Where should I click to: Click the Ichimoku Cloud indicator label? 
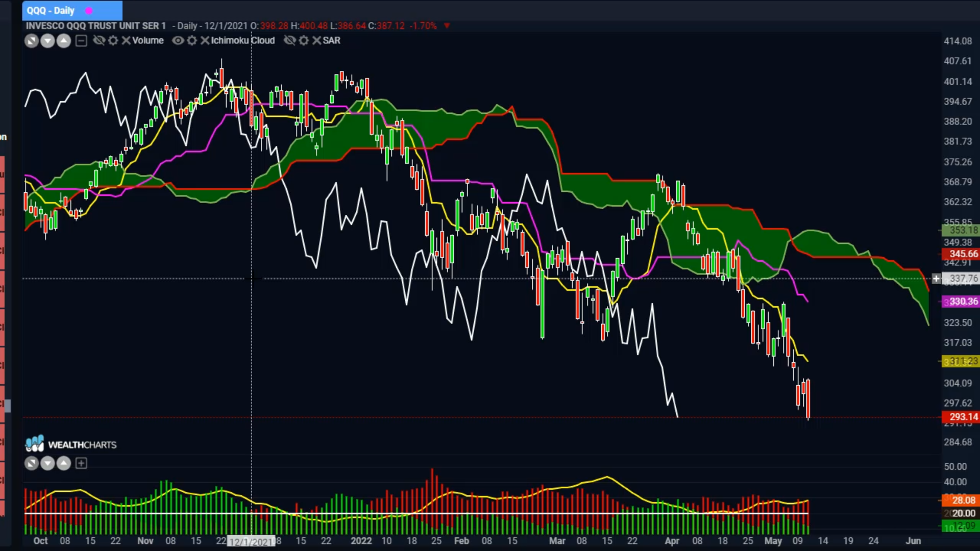click(243, 40)
